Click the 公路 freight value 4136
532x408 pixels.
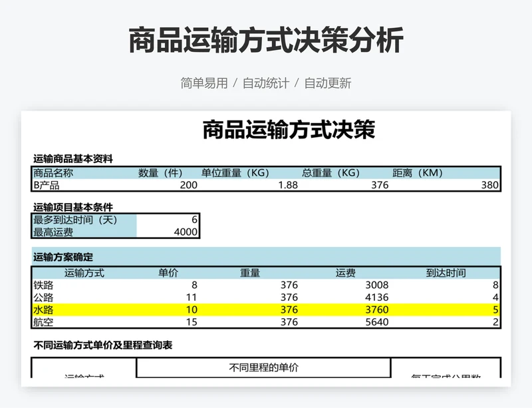coord(377,298)
